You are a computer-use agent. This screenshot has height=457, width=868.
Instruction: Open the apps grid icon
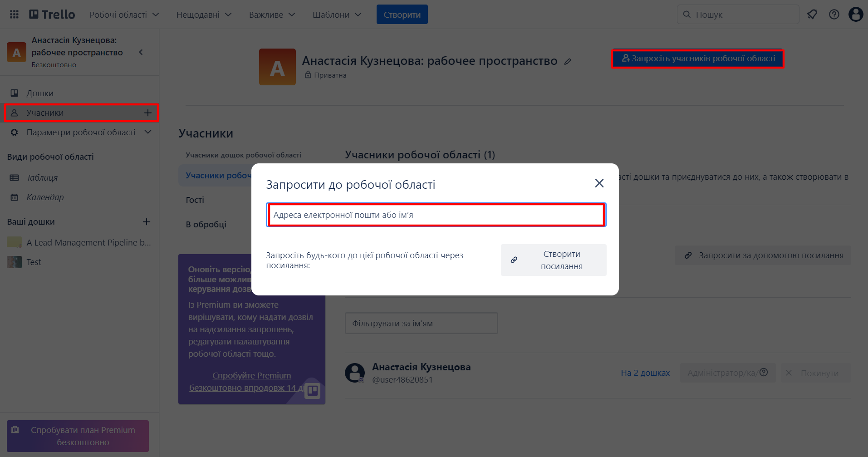pos(14,14)
